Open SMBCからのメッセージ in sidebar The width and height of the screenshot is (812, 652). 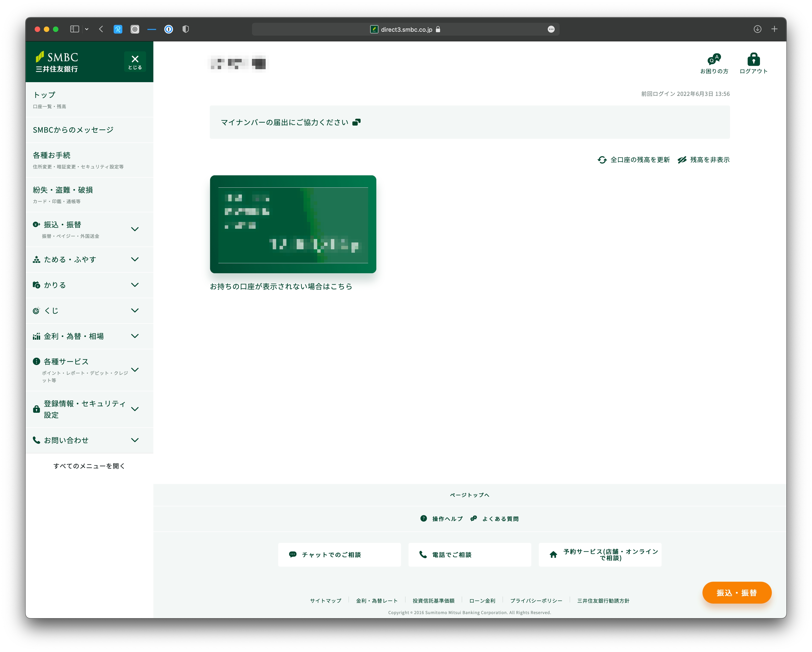click(x=73, y=130)
